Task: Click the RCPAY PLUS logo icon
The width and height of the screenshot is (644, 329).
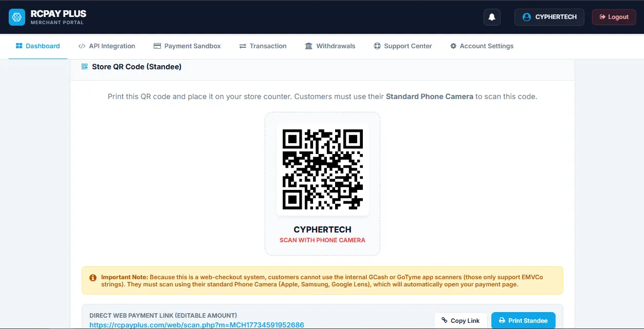Action: tap(17, 17)
